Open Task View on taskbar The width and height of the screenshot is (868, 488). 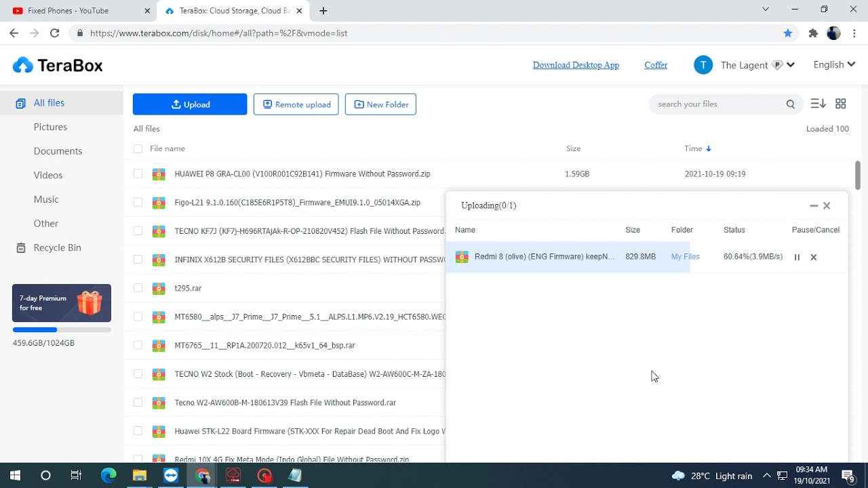[x=76, y=475]
